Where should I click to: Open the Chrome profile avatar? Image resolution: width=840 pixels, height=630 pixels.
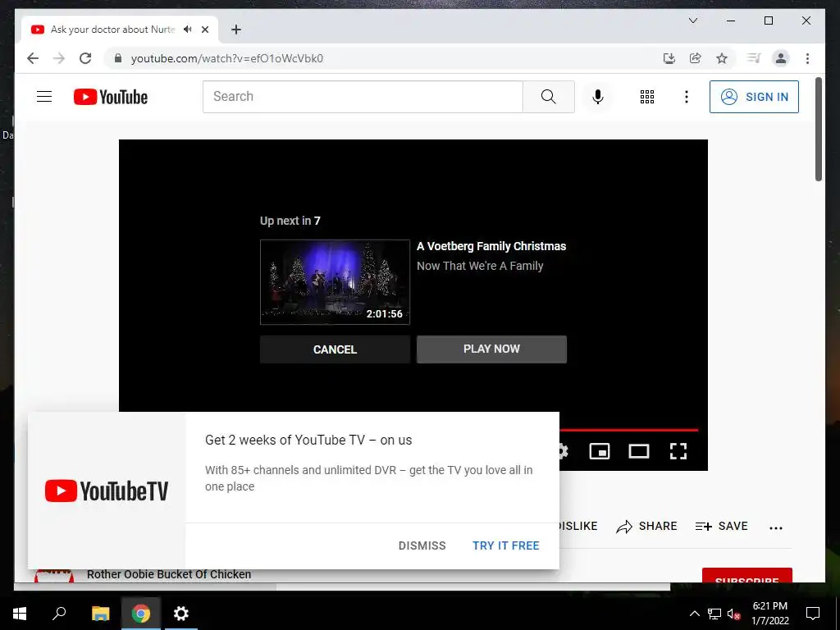(x=781, y=58)
